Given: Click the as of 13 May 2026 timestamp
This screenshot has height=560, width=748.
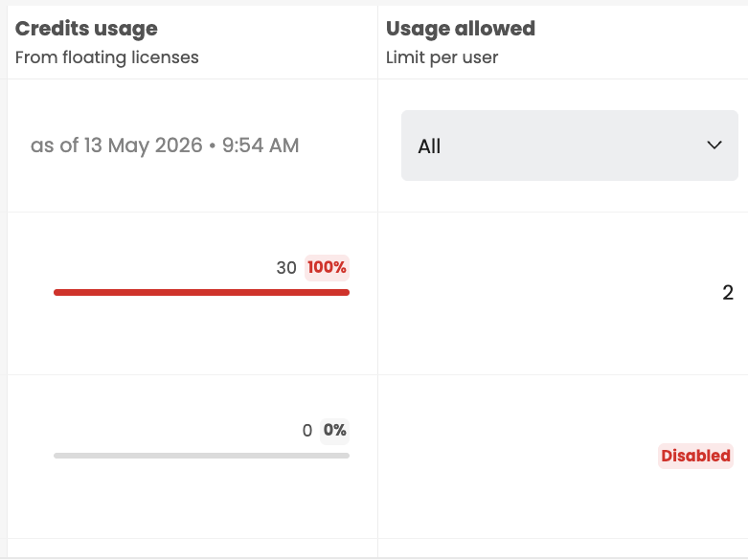Looking at the screenshot, I should [165, 146].
